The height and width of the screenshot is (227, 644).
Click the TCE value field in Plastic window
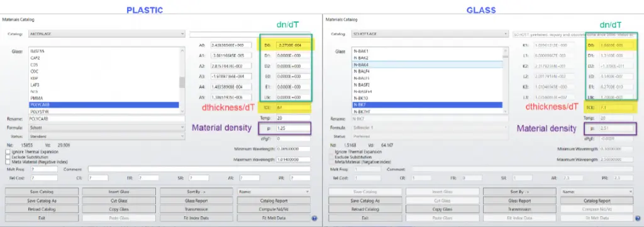tap(292, 108)
